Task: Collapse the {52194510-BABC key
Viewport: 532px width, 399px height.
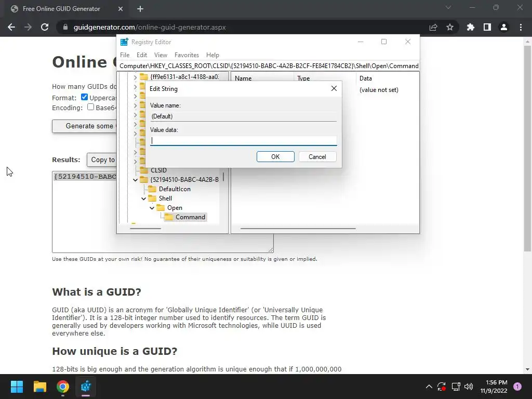Action: pos(135,180)
